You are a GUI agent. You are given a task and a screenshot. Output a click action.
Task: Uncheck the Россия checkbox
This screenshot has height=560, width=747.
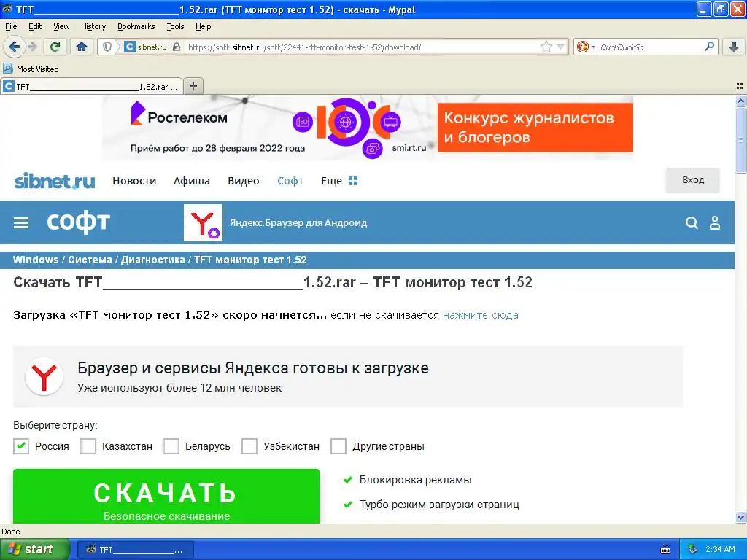click(21, 446)
